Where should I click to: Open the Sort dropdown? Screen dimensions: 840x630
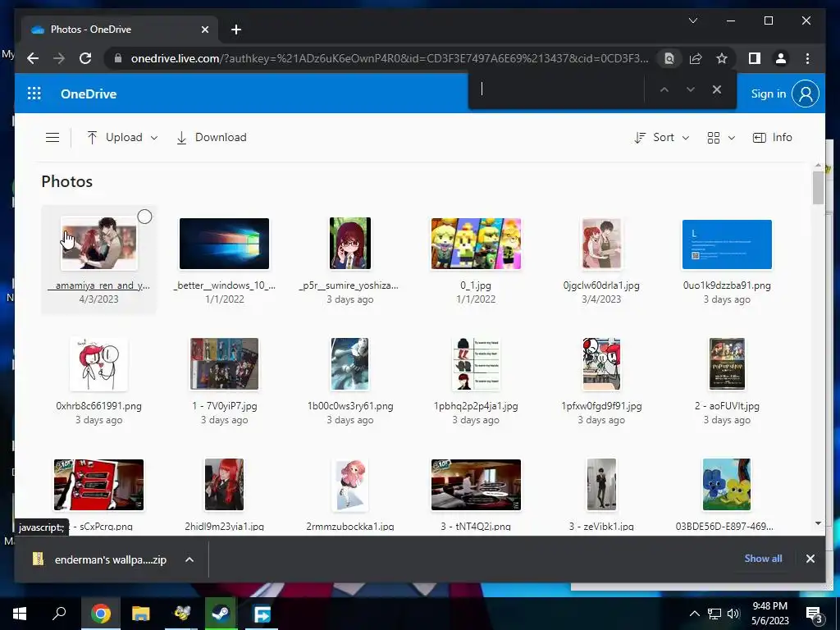pyautogui.click(x=662, y=138)
